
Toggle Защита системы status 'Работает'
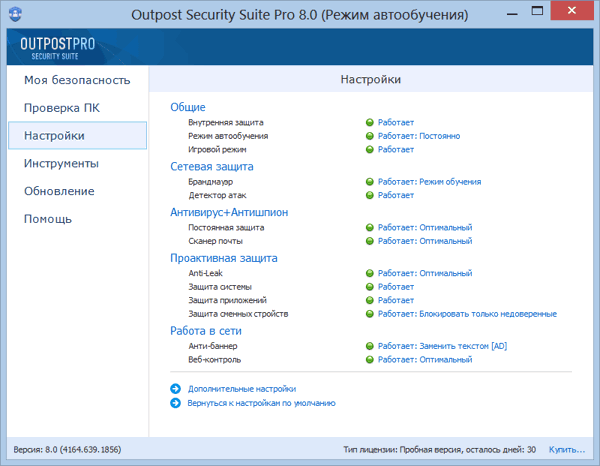pyautogui.click(x=395, y=287)
